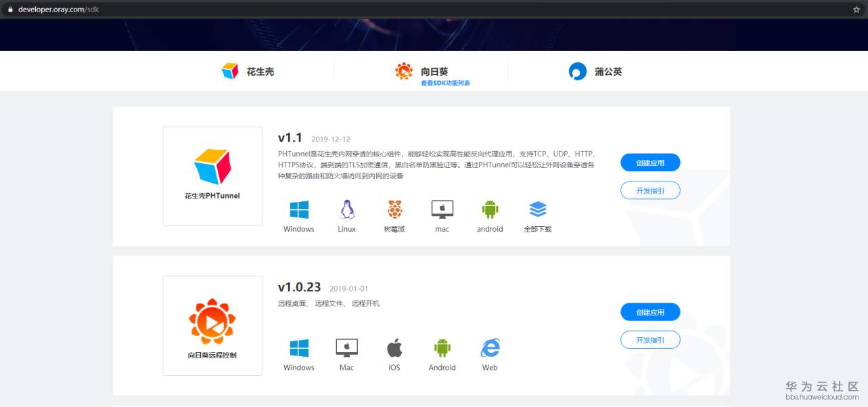
Task: Click the 2019-12-12 release date
Action: coord(331,140)
